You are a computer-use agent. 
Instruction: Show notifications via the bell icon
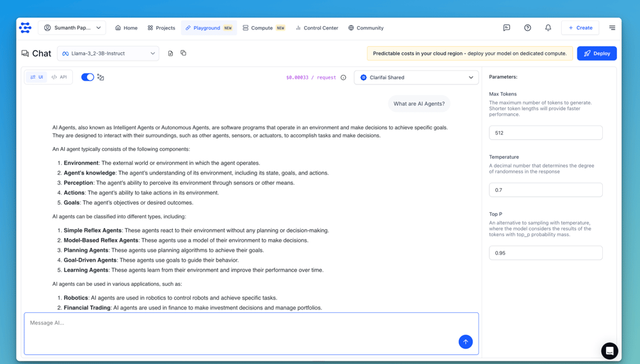(x=548, y=28)
